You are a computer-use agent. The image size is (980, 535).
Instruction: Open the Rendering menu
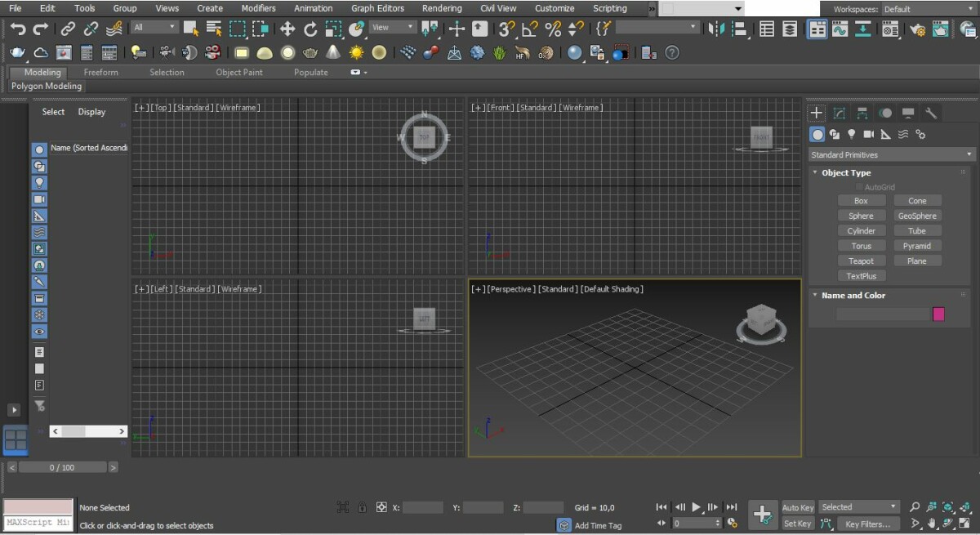(x=442, y=8)
